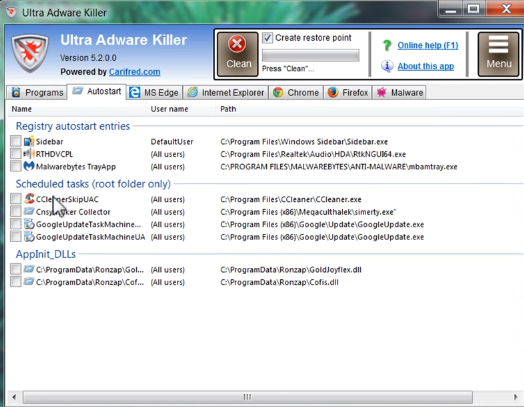Click the mbamtray.exe path text
This screenshot has height=407, width=524.
pyautogui.click(x=339, y=167)
